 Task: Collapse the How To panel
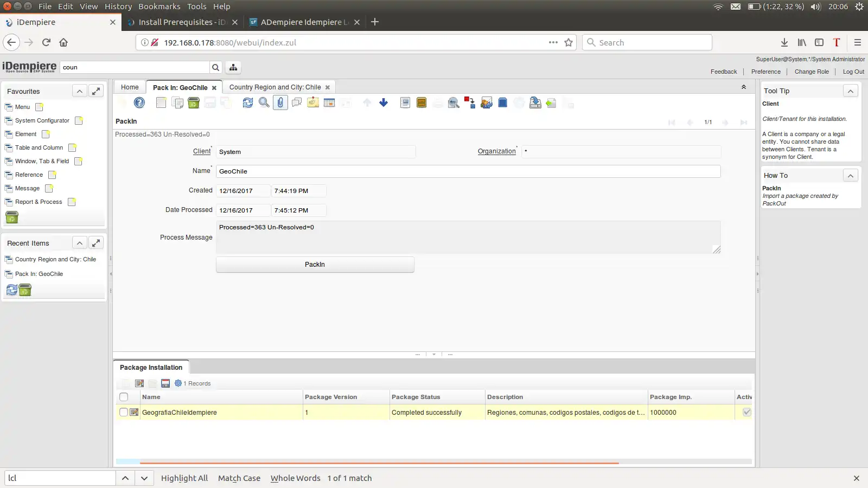point(851,175)
